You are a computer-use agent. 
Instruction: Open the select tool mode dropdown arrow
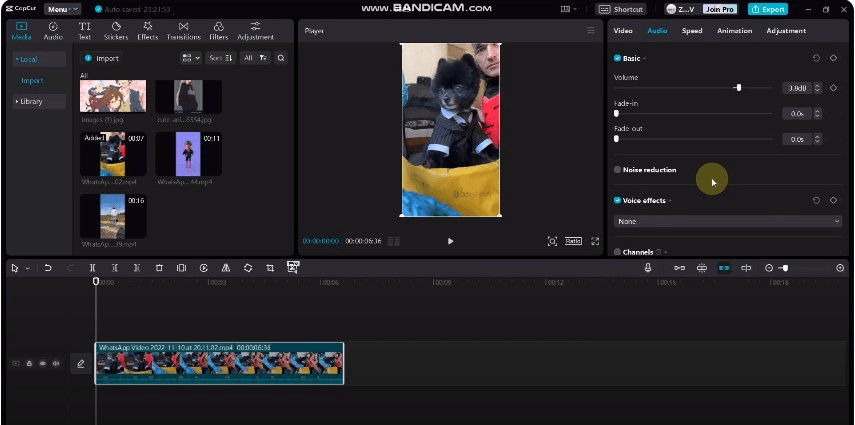click(x=27, y=268)
